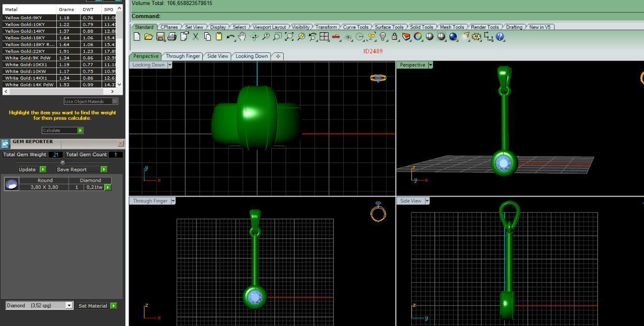Click the Four Viewports layout icon
Viewport: 644px width, 326px height.
[324, 36]
